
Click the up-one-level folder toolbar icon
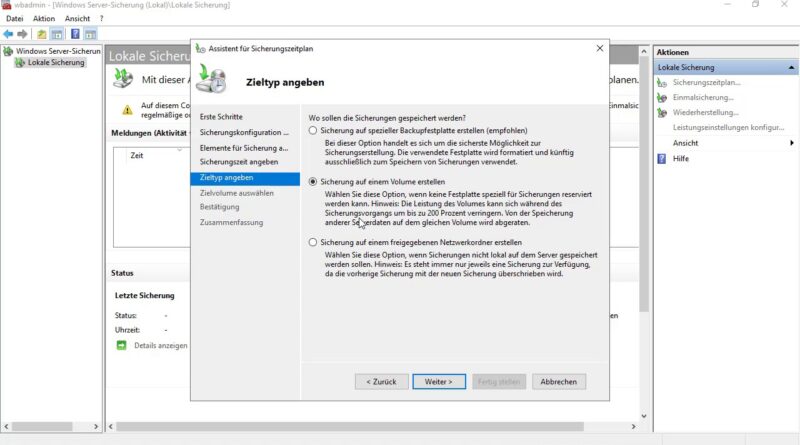tap(41, 34)
